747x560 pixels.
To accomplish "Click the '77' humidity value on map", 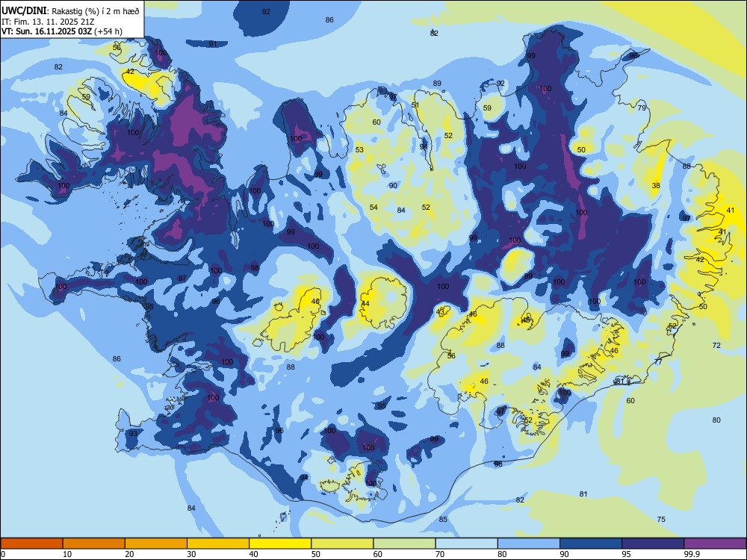I will (658, 362).
